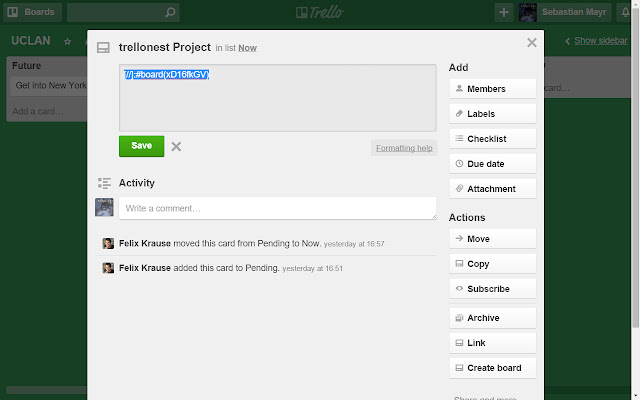
Task: Click timestamp yesterday at 16:51
Action: coord(313,269)
